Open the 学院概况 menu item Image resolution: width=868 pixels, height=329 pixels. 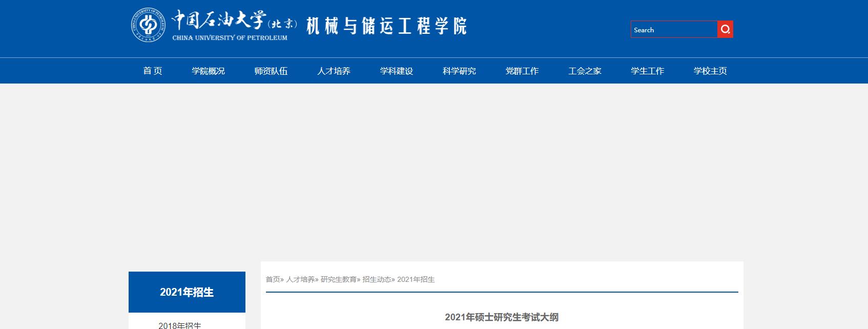tap(208, 71)
